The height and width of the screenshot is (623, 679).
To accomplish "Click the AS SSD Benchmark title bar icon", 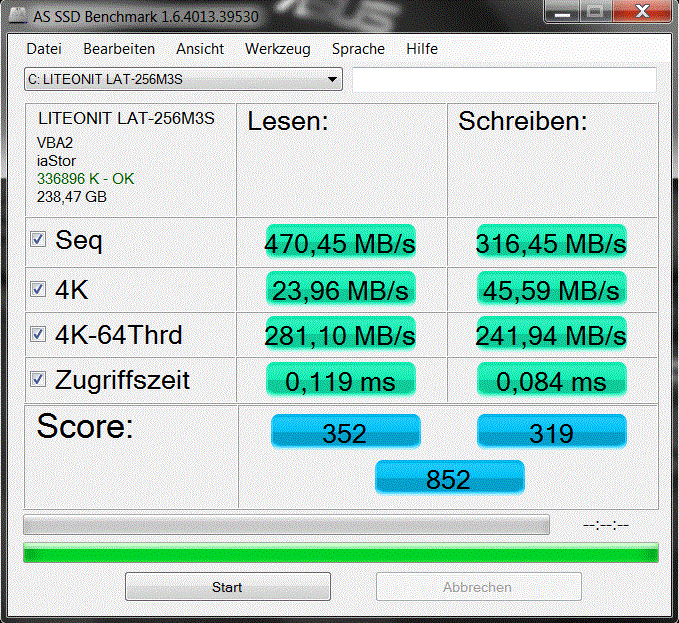I will [17, 16].
